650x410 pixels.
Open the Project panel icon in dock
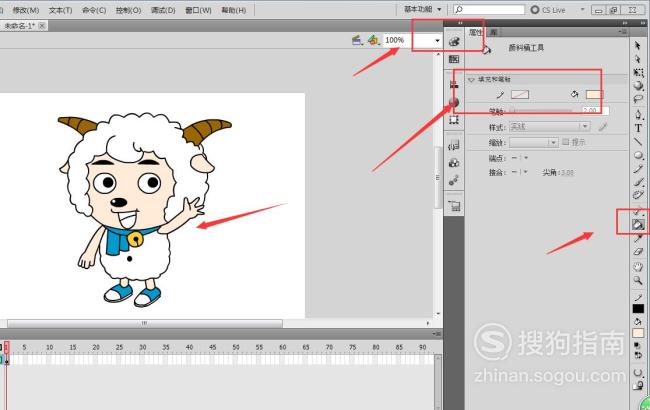tap(454, 206)
